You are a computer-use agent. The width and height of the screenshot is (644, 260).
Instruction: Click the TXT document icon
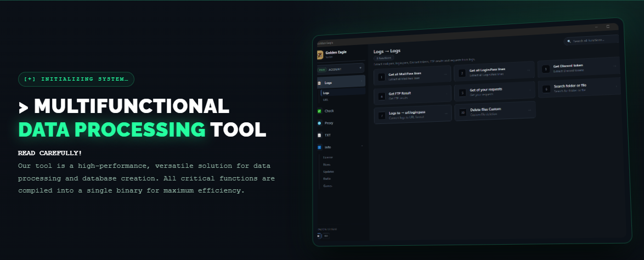(320, 135)
